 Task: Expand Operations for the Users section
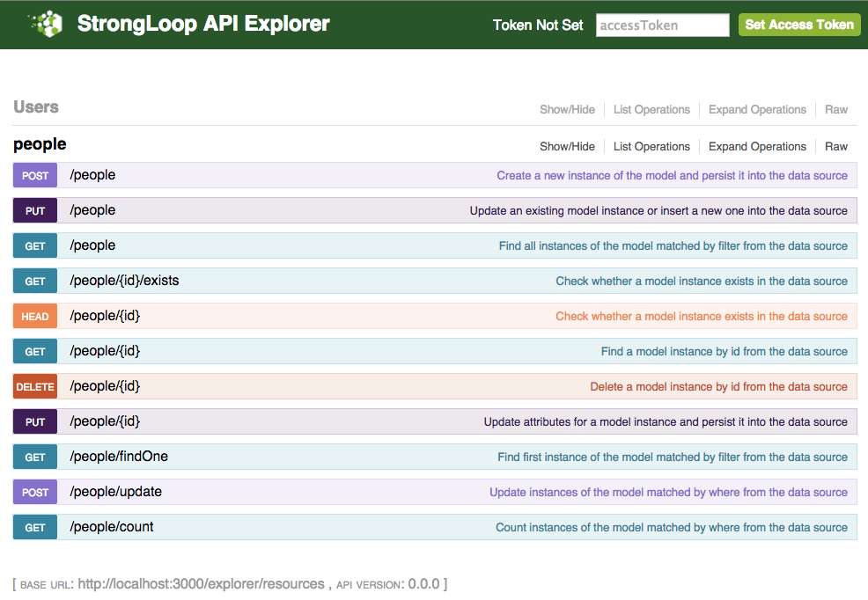pos(757,109)
